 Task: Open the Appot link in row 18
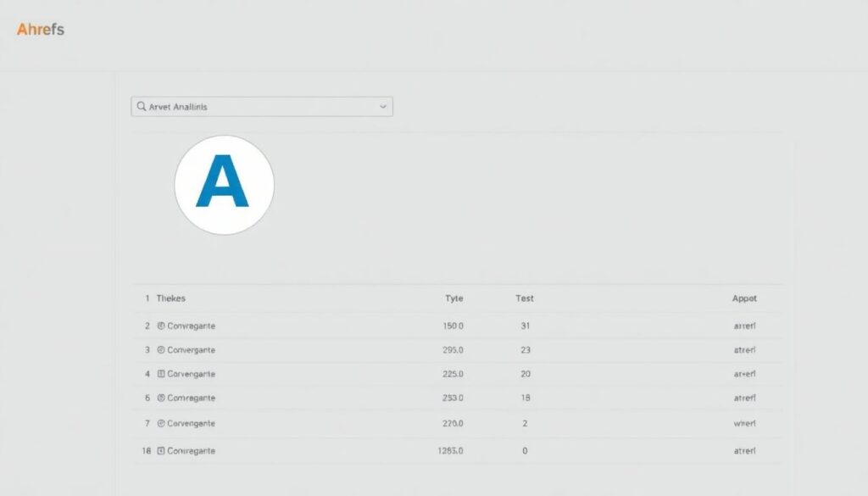(x=744, y=450)
